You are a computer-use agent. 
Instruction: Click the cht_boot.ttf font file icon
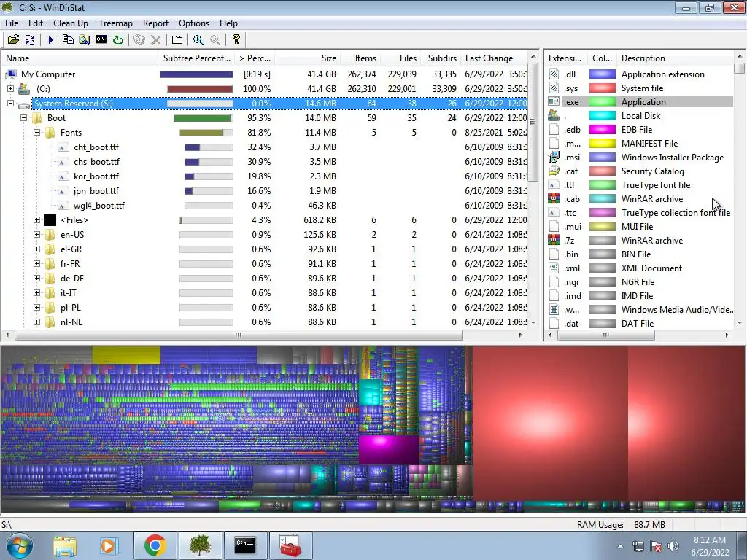click(63, 147)
